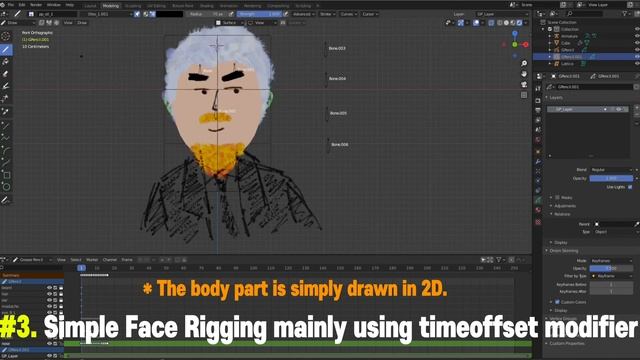Screen dimensions: 640x360
Task: Select the GPencil.001 row in outliner
Action: [586, 57]
